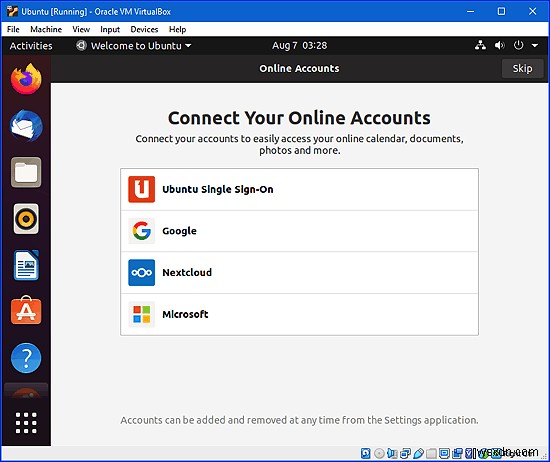Open the Help question mark icon
550x462 pixels.
tap(26, 358)
